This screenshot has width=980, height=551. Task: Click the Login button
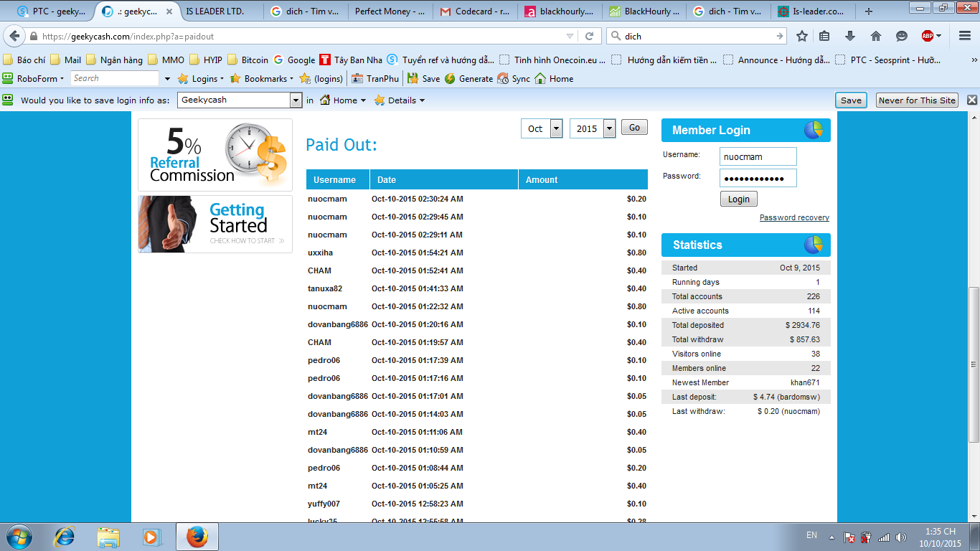tap(738, 199)
